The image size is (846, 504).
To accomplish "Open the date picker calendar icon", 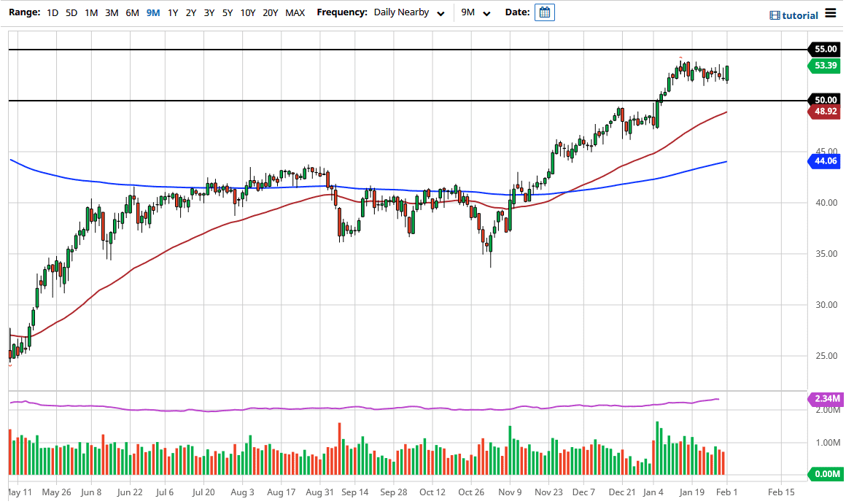I will pyautogui.click(x=544, y=12).
